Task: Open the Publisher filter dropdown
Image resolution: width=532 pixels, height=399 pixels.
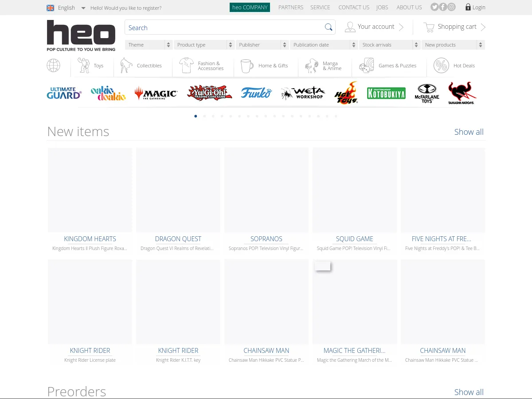Action: pos(262,44)
